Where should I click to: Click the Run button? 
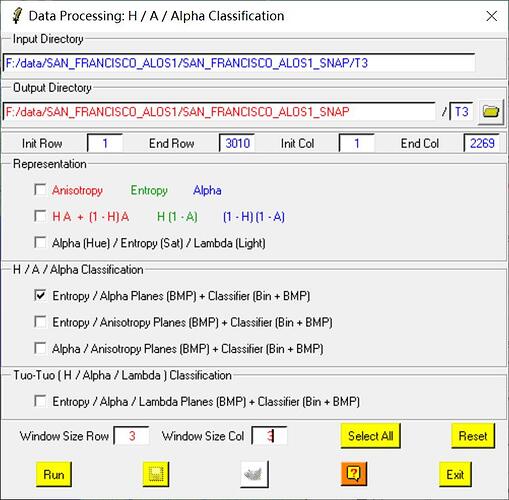[54, 474]
